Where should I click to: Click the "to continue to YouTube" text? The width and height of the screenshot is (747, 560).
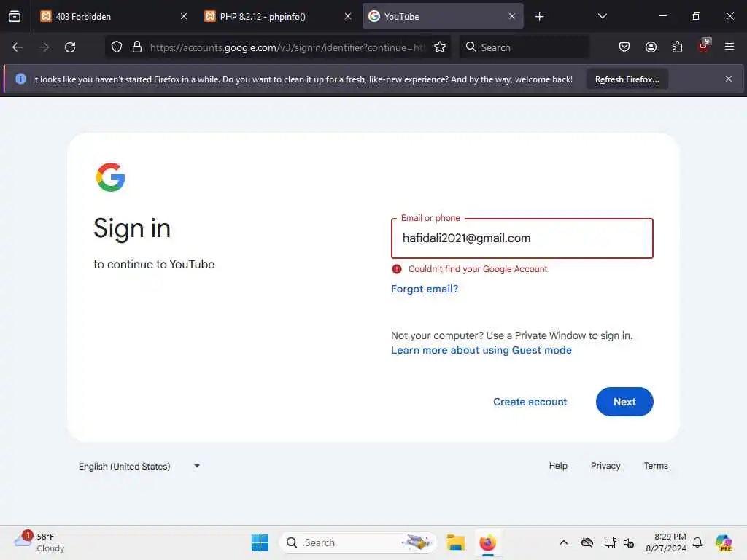pos(154,264)
